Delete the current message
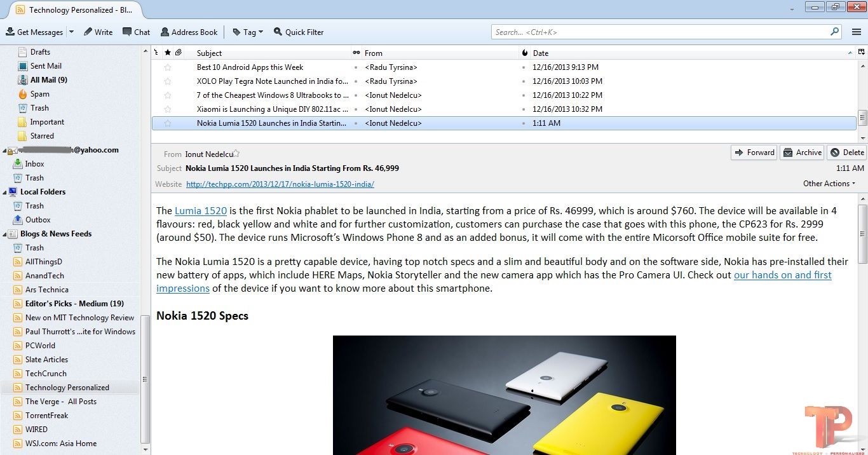The image size is (868, 455). click(846, 153)
